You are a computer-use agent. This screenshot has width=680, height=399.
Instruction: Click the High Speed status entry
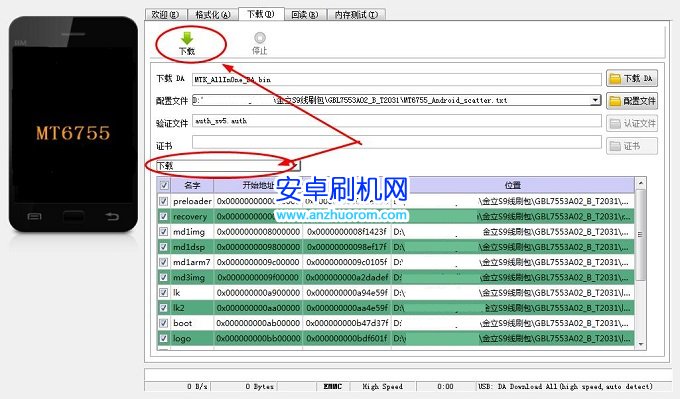pos(382,386)
